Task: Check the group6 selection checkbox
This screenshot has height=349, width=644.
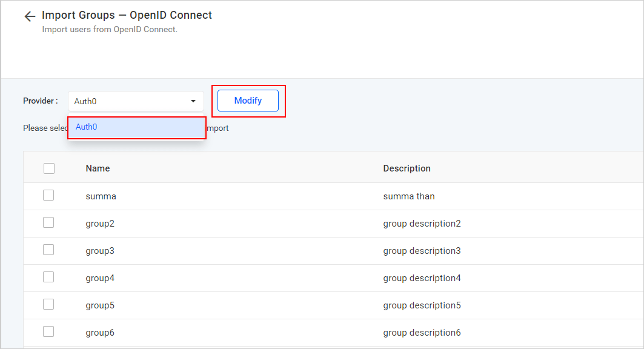Action: 48,331
